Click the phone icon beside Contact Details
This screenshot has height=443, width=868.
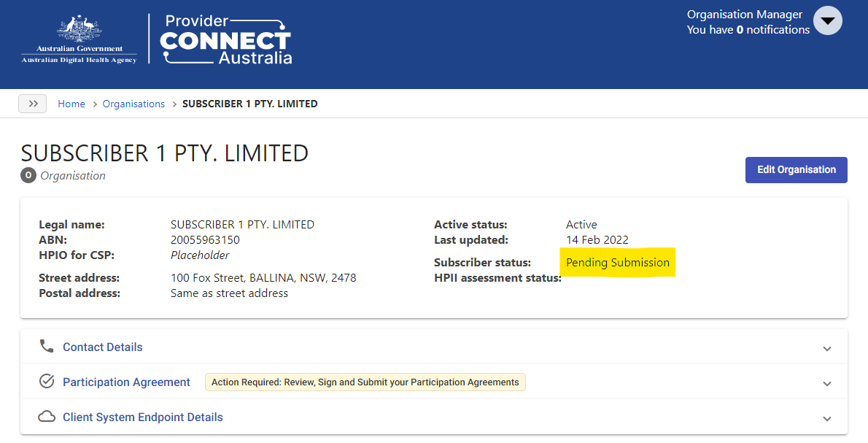[x=47, y=347]
